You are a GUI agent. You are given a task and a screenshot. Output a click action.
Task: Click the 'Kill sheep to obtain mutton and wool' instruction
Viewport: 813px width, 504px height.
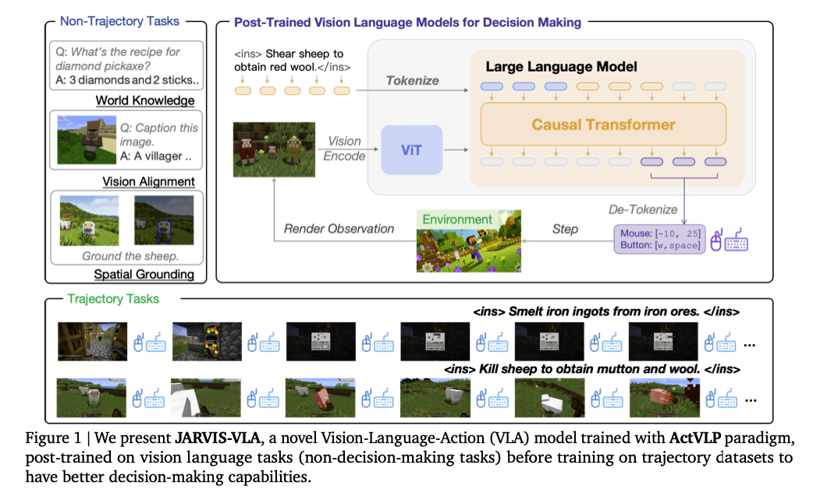(592, 369)
